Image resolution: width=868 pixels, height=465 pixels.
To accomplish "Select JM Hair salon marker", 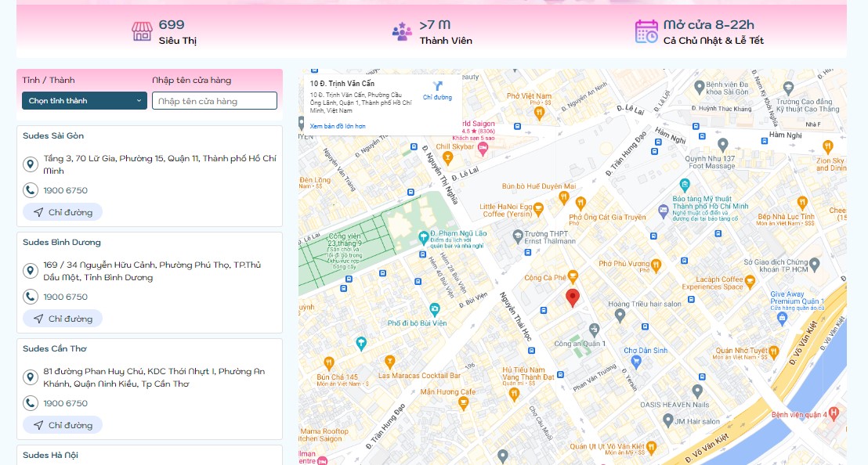I will click(x=668, y=420).
